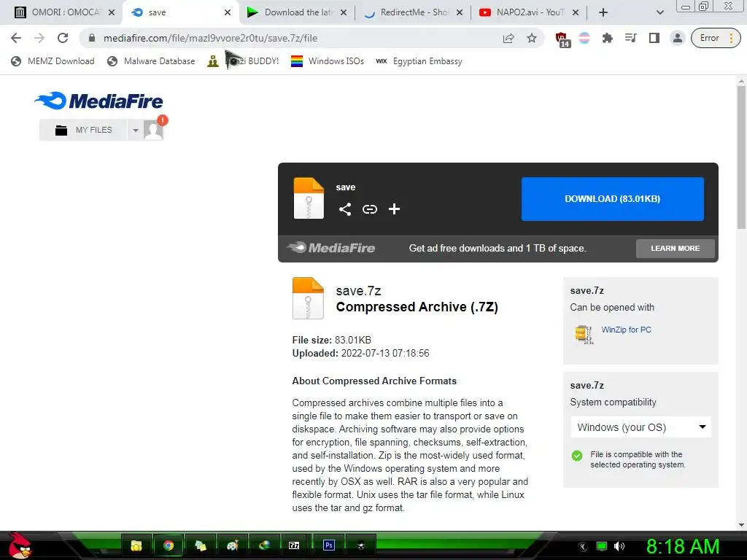Switch to the RedirectMe tab
The width and height of the screenshot is (747, 560).
tap(413, 12)
